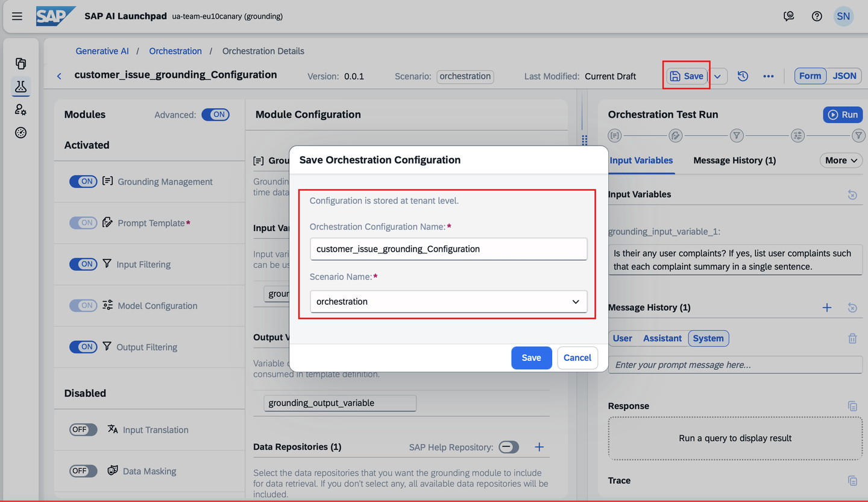Click the "Current Draft" text
The image size is (868, 502).
point(611,77)
